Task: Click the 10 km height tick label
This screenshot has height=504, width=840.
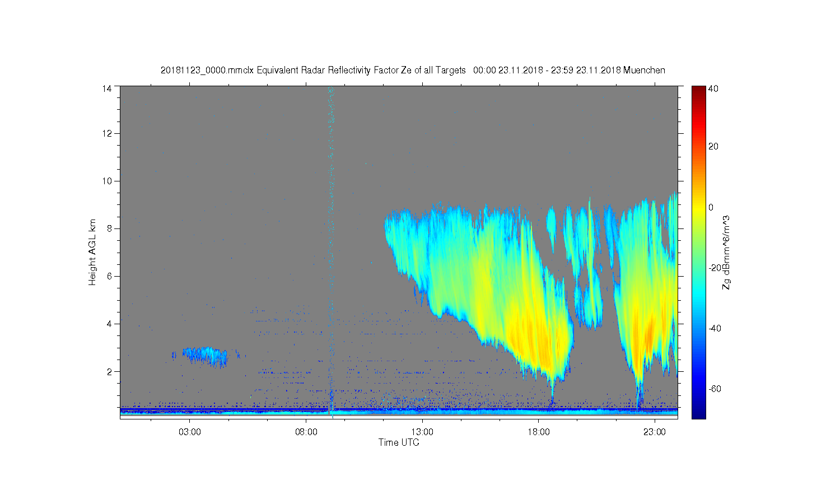Action: coord(106,181)
